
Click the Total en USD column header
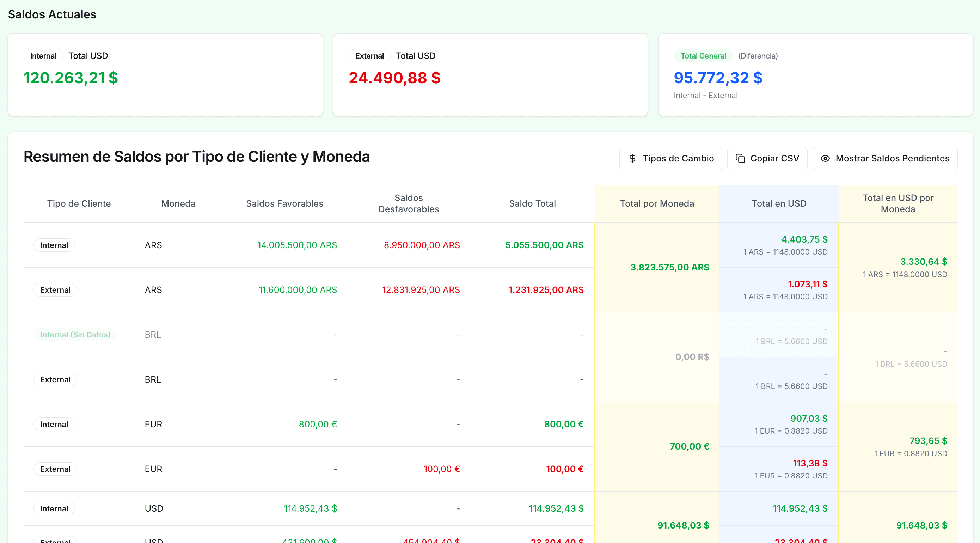[x=778, y=203]
